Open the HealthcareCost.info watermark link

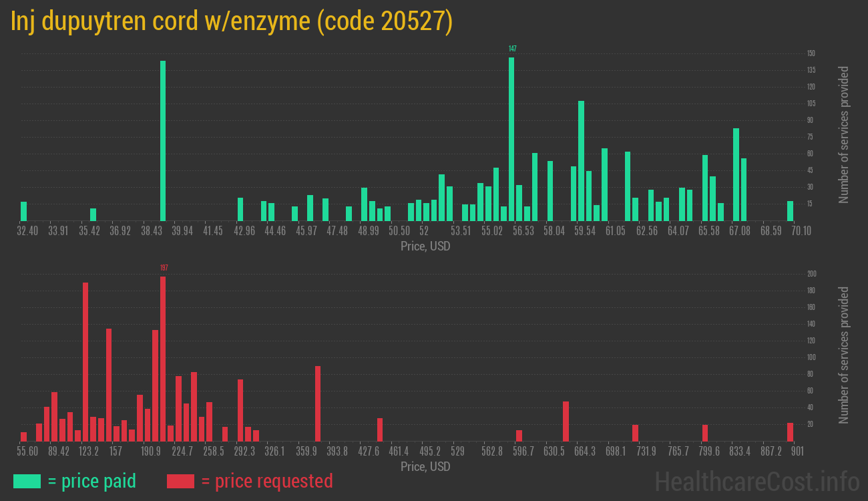756,481
